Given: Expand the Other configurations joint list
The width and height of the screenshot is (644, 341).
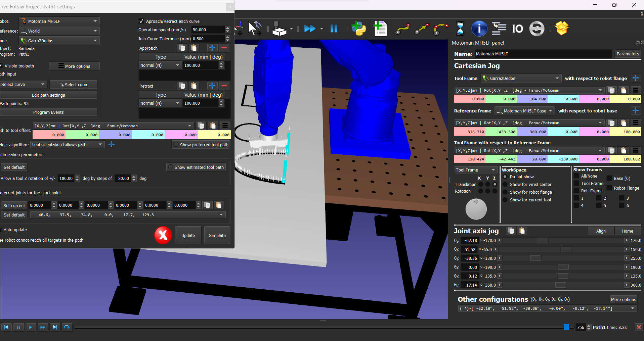Looking at the screenshot, I should tap(633, 308).
